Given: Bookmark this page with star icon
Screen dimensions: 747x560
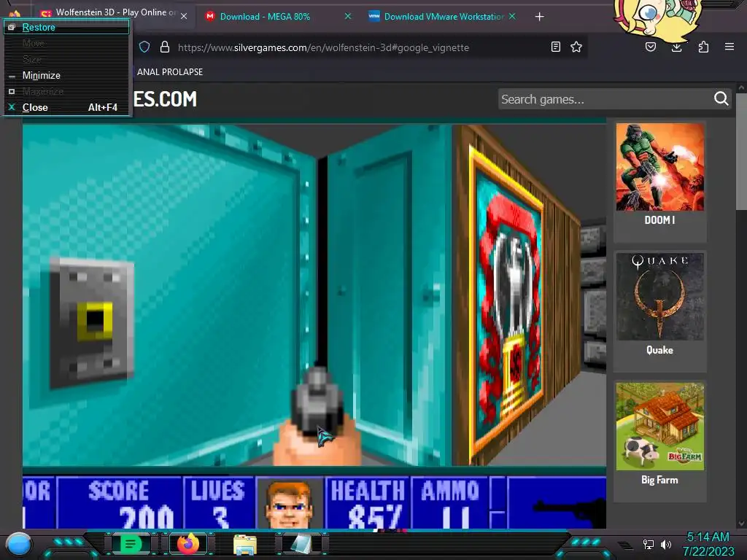Looking at the screenshot, I should [576, 47].
